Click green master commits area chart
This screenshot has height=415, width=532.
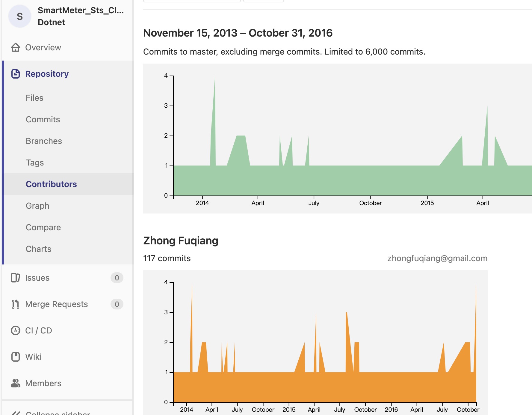click(x=338, y=139)
